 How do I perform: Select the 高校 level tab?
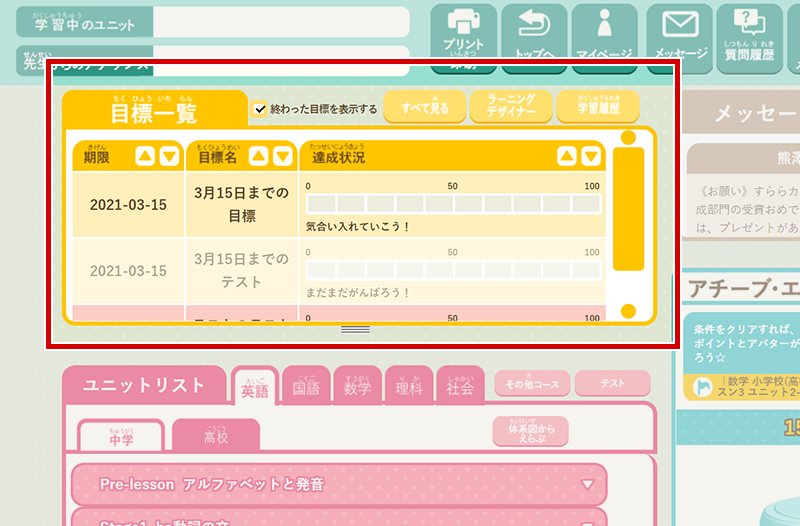pos(216,435)
